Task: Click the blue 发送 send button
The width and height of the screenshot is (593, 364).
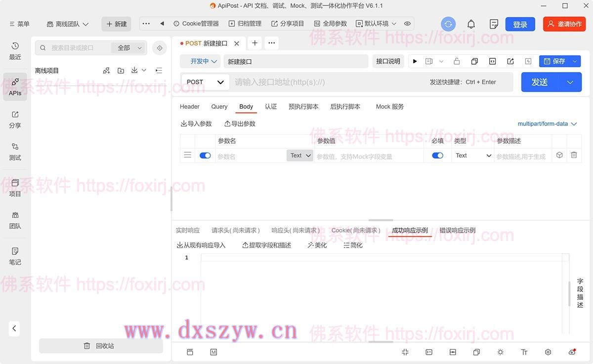Action: pos(540,82)
